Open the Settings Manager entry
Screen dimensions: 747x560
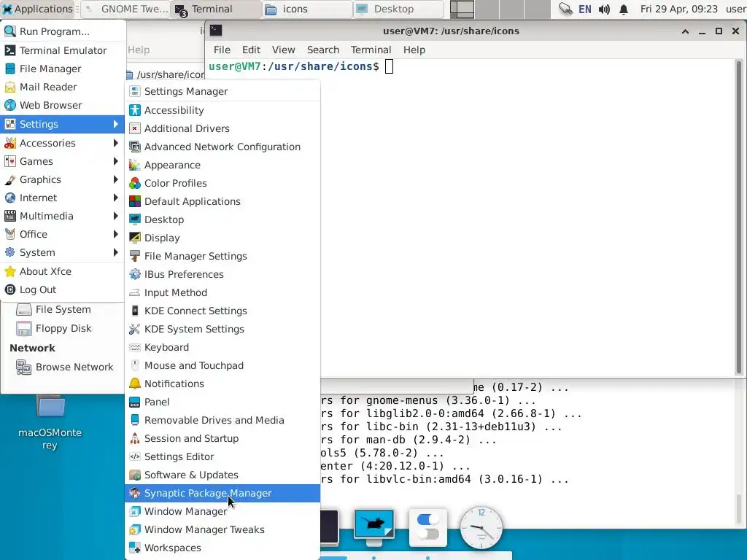(222, 91)
